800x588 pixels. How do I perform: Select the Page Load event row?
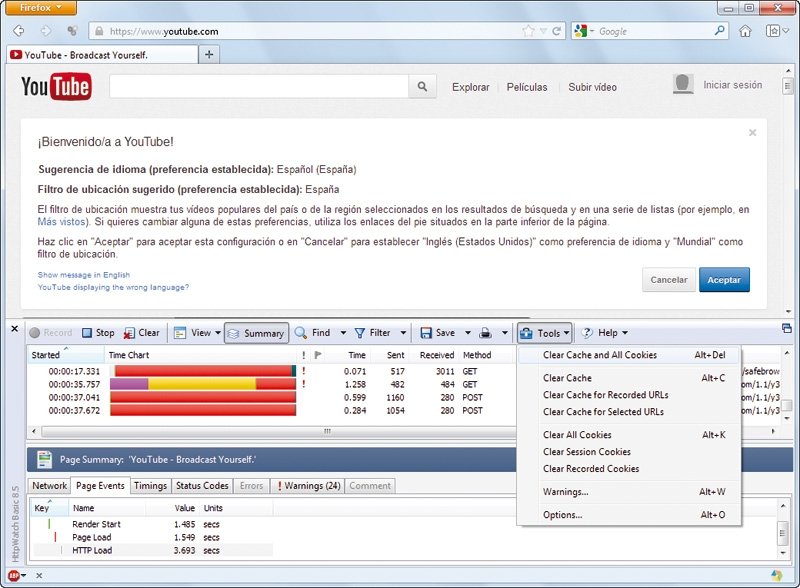153,537
